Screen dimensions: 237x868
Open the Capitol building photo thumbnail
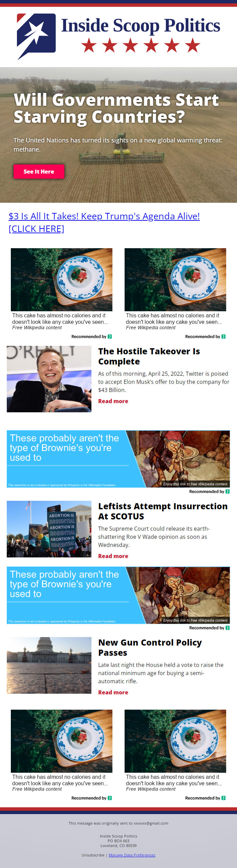(49, 665)
